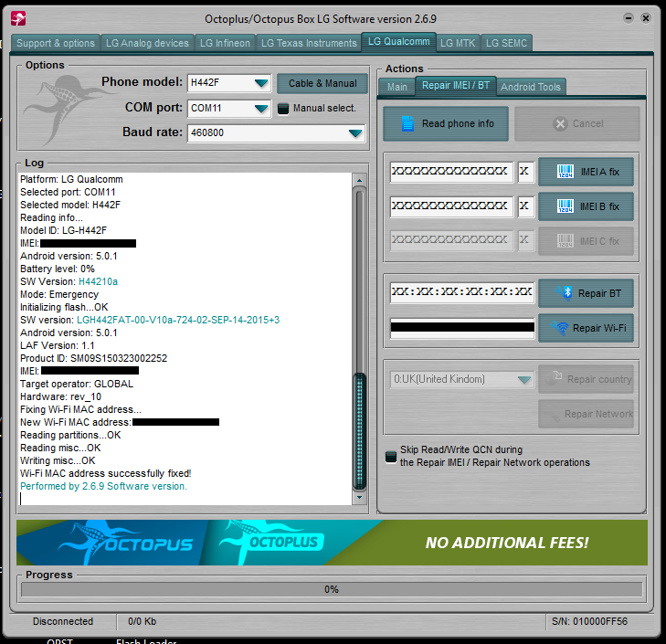Screen dimensions: 666x644
Task: Open the Phone model dropdown
Action: click(x=261, y=83)
